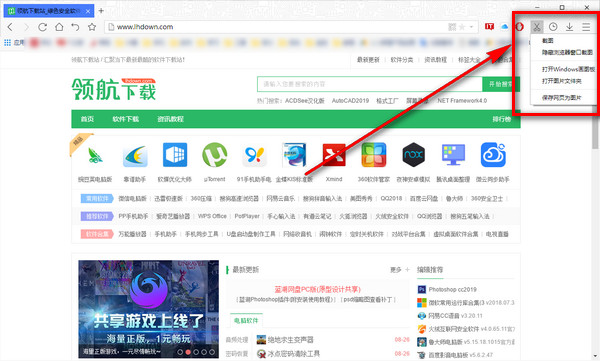Screen dimensions: 600x361
Task: Click the Photoshop cc2019 Ps icon
Action: [422, 289]
